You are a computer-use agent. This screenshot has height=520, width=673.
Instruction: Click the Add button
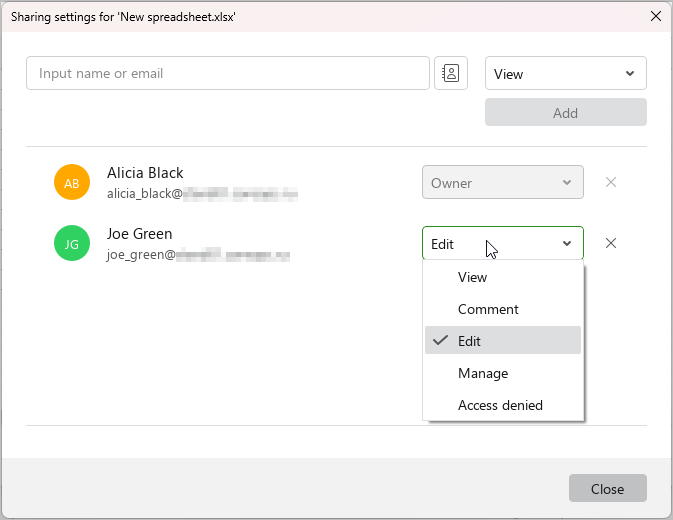[566, 112]
